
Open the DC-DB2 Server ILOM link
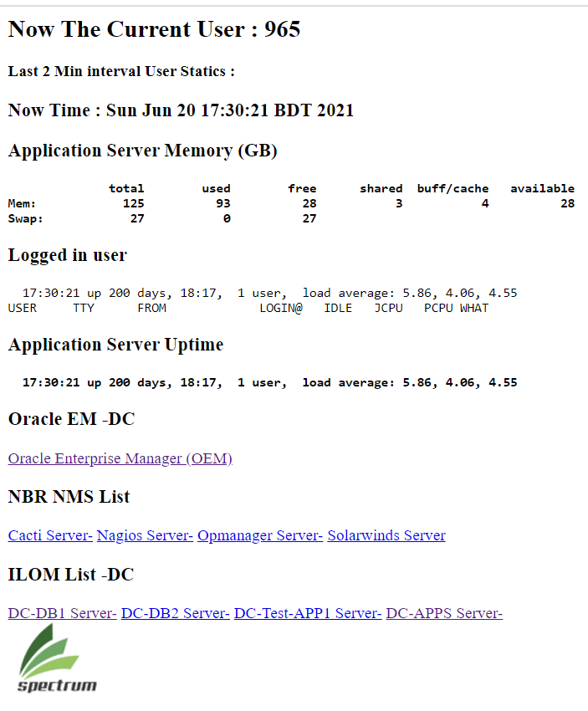click(175, 613)
